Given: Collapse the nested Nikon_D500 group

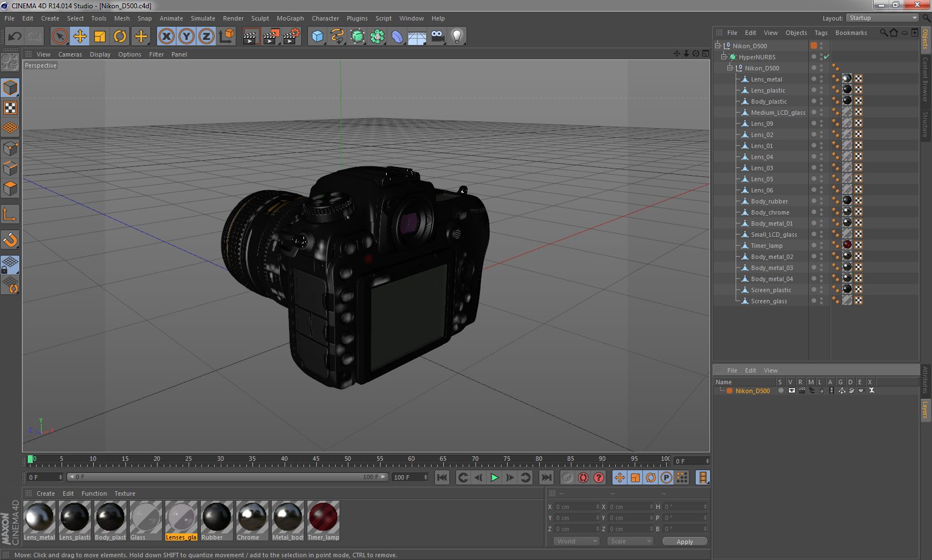Looking at the screenshot, I should 730,68.
